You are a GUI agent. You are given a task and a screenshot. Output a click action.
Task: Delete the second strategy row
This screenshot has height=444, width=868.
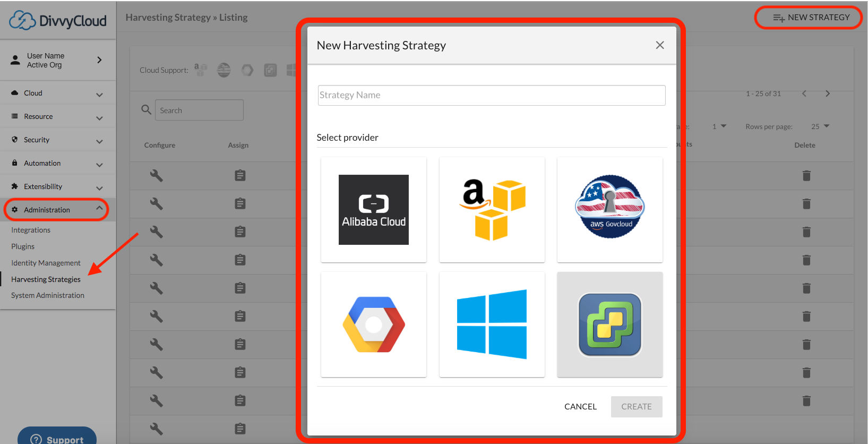806,203
